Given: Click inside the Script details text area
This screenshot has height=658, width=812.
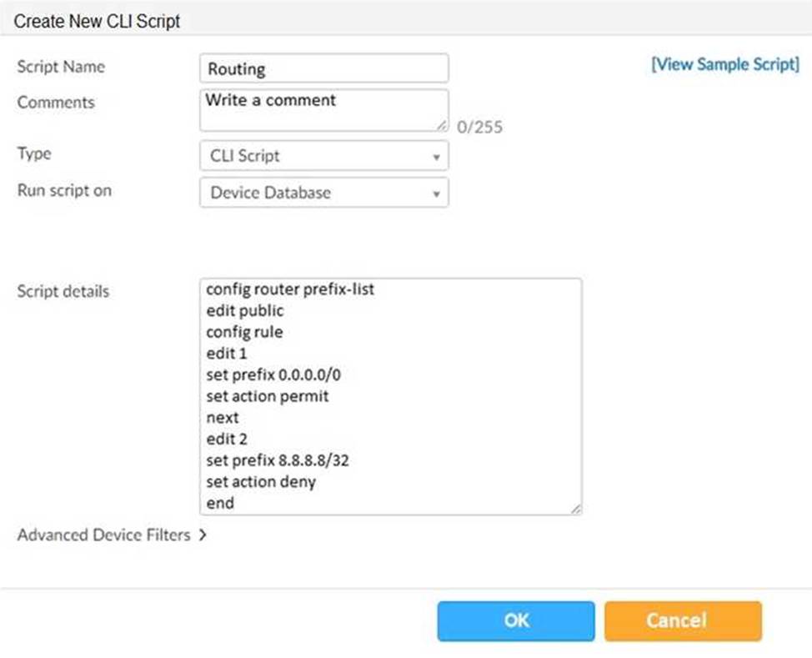Looking at the screenshot, I should pyautogui.click(x=390, y=396).
